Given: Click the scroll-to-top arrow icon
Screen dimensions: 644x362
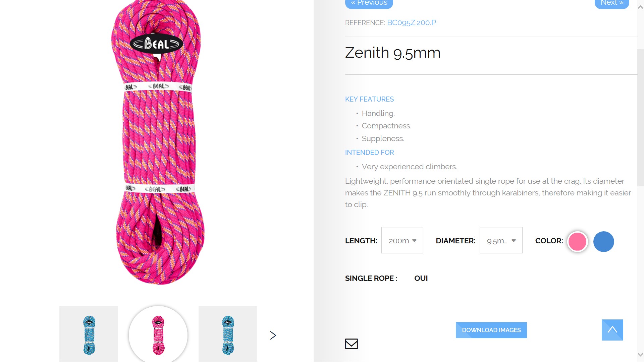Looking at the screenshot, I should 612,330.
